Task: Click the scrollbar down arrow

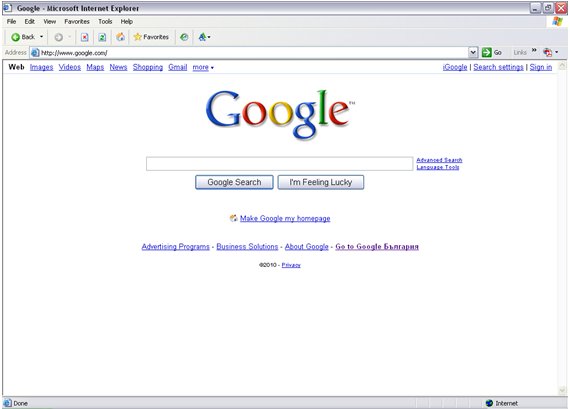Action: pyautogui.click(x=562, y=391)
